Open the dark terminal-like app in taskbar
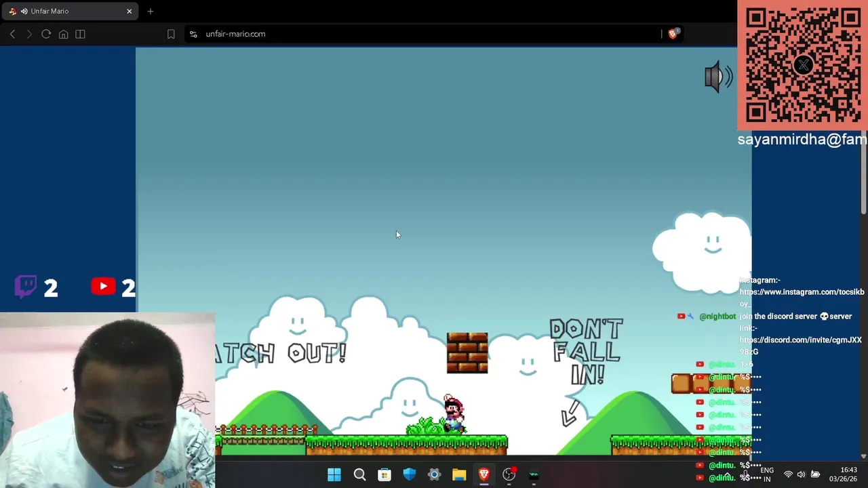The height and width of the screenshot is (488, 868). (534, 475)
